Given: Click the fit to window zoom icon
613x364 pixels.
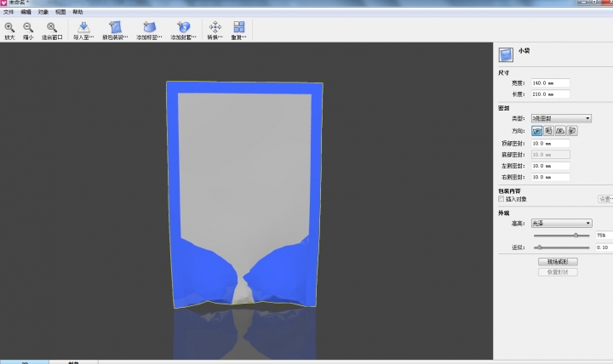Looking at the screenshot, I should coord(52,28).
